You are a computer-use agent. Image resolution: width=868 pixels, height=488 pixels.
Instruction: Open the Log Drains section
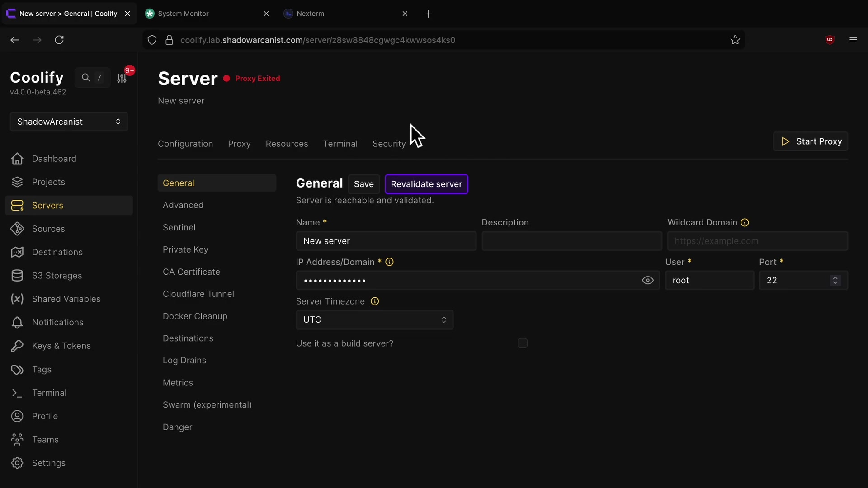point(184,361)
